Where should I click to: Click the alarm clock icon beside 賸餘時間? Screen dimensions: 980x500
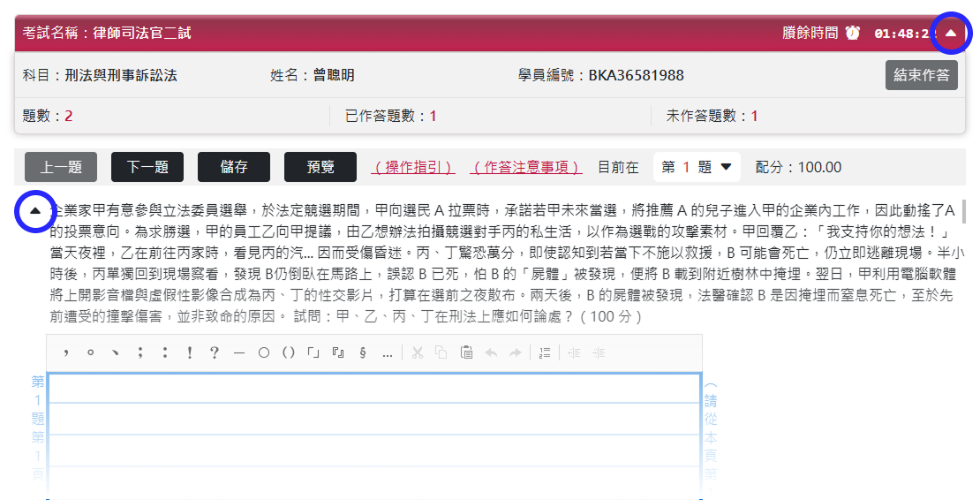point(853,33)
